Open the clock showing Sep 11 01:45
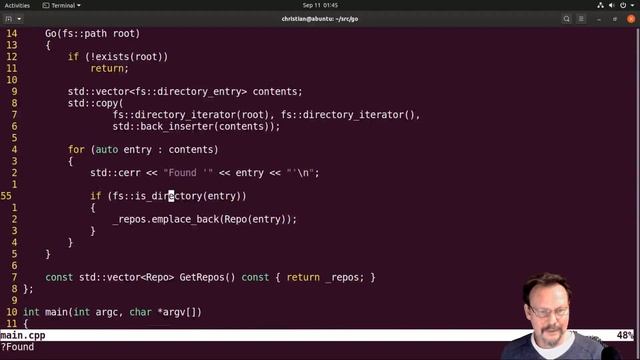640x360 pixels. (320, 5)
